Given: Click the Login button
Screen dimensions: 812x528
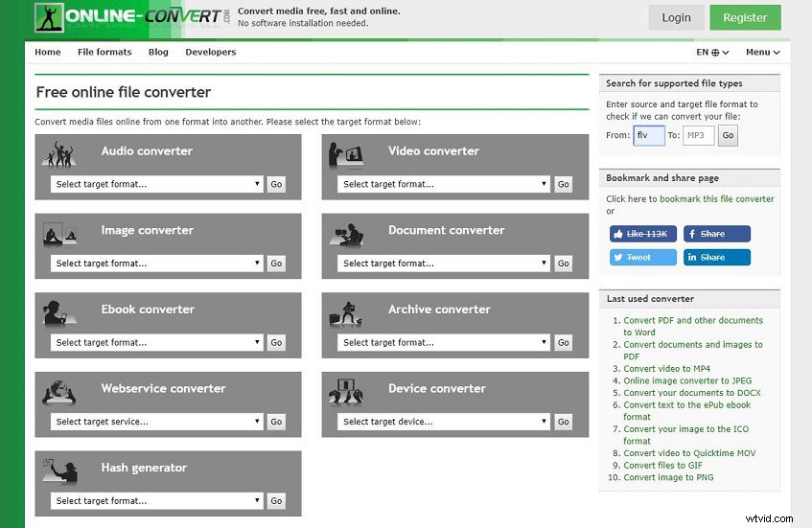Looking at the screenshot, I should (676, 17).
